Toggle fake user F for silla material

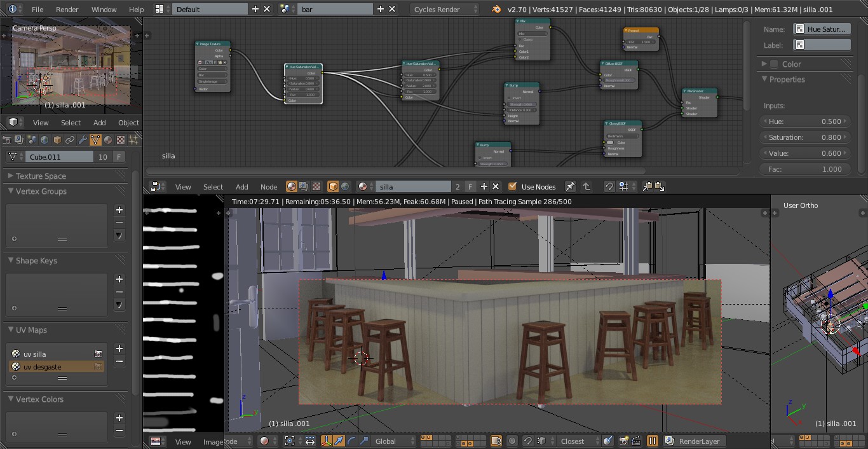pyautogui.click(x=470, y=186)
